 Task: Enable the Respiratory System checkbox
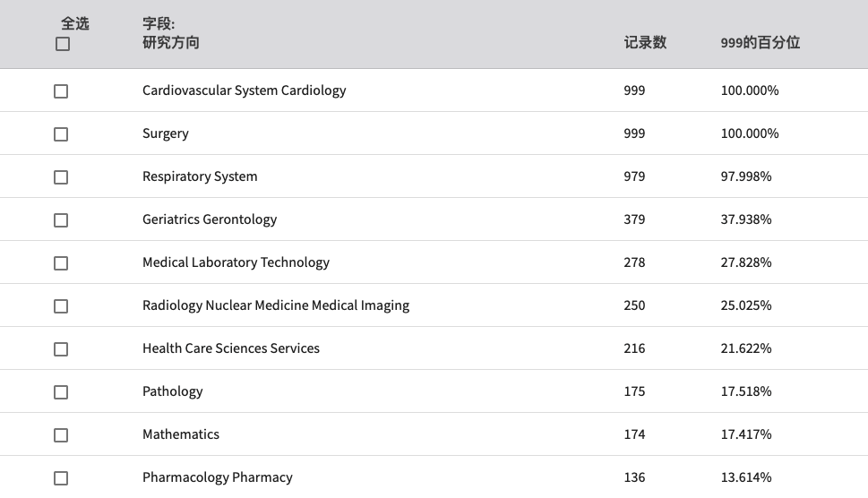(x=61, y=177)
